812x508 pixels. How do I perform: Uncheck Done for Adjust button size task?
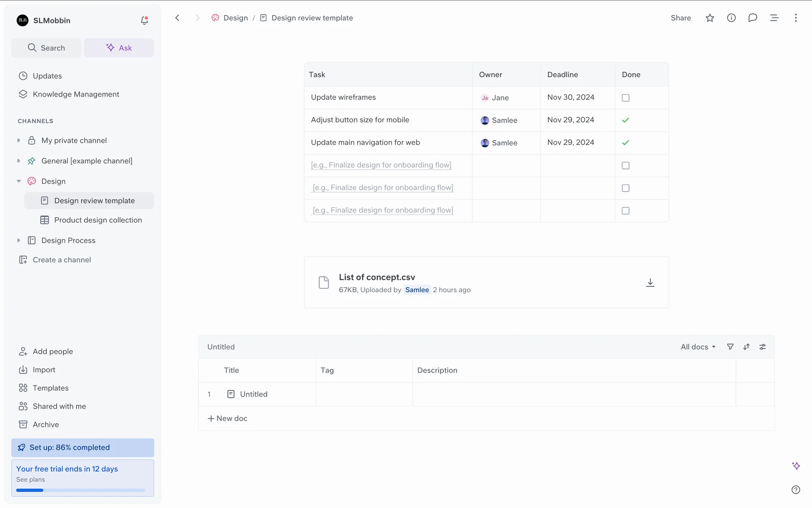625,120
